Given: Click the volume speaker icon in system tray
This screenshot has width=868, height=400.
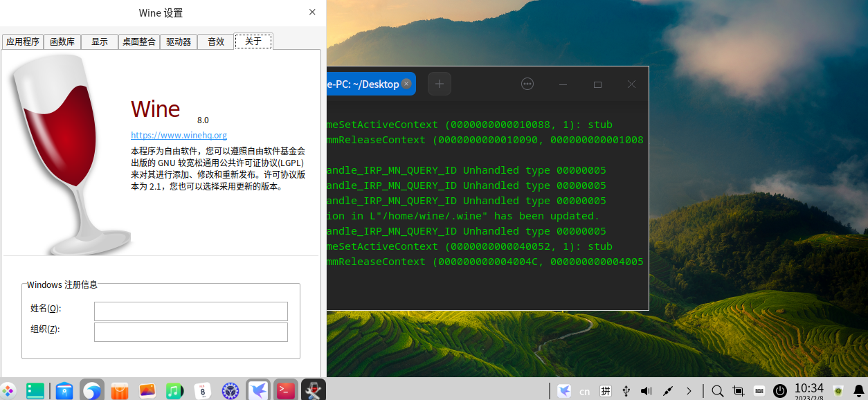Looking at the screenshot, I should pyautogui.click(x=646, y=390).
